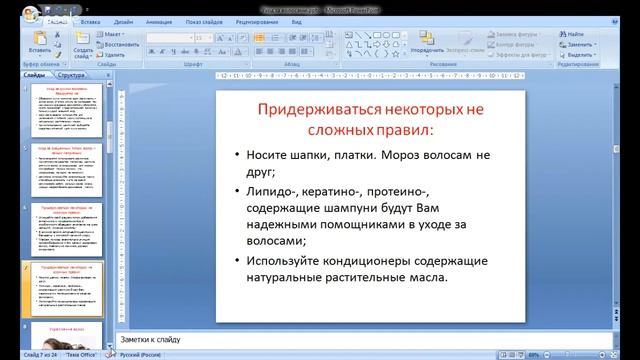The width and height of the screenshot is (640, 360).
Task: Click the Copy icon in the clipboard group
Action: [x=58, y=44]
